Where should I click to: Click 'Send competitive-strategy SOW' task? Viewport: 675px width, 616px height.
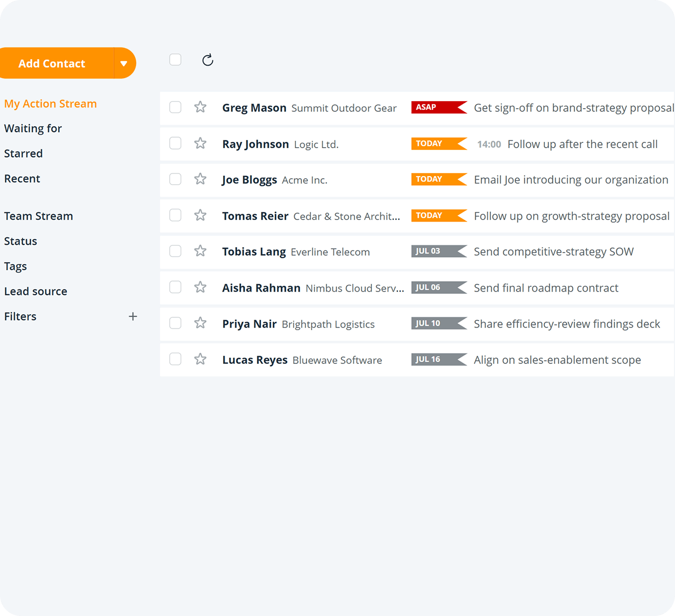[554, 252]
